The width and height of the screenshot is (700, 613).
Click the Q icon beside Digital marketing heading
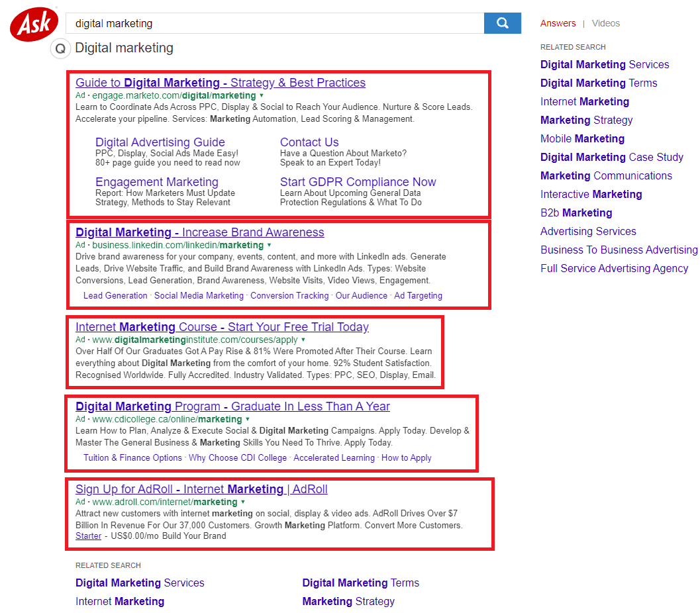click(x=60, y=48)
